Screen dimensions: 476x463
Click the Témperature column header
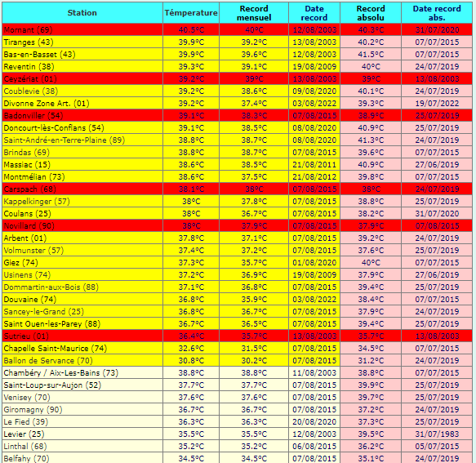(191, 13)
